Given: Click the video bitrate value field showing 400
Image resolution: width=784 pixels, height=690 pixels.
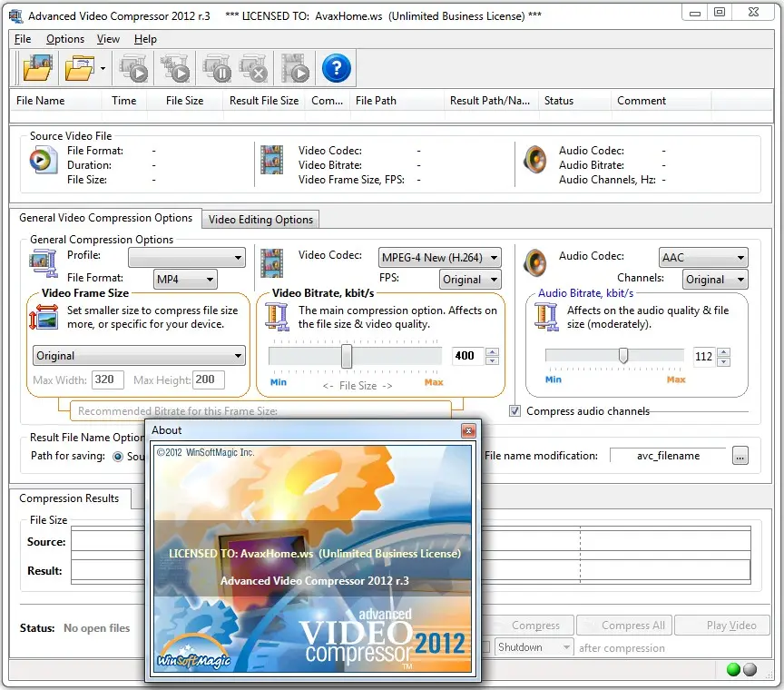Looking at the screenshot, I should [x=468, y=356].
